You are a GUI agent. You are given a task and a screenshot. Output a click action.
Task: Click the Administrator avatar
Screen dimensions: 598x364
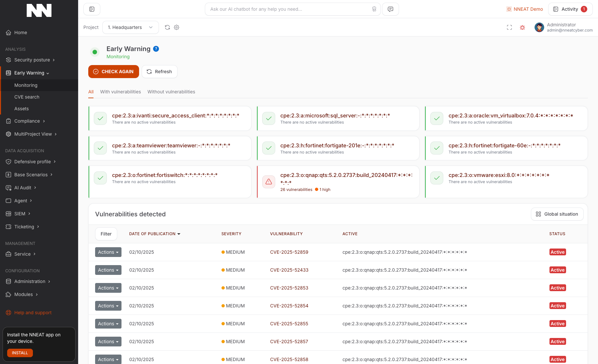[x=539, y=27]
